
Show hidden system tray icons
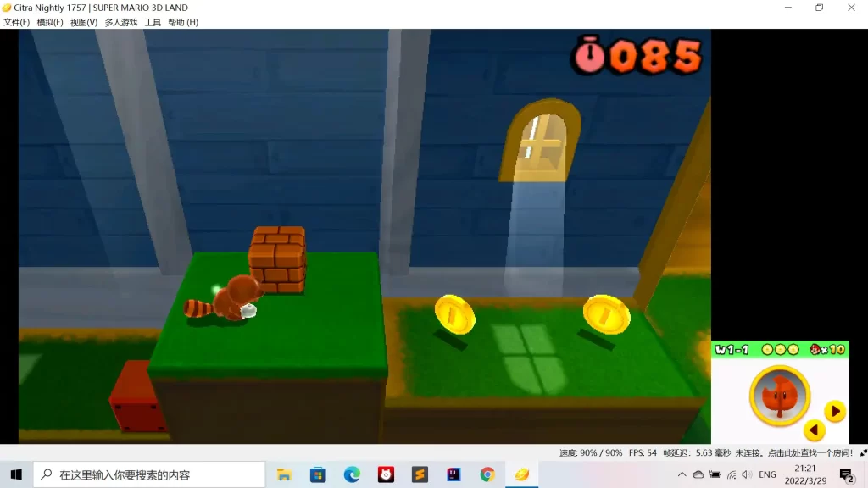click(x=682, y=474)
